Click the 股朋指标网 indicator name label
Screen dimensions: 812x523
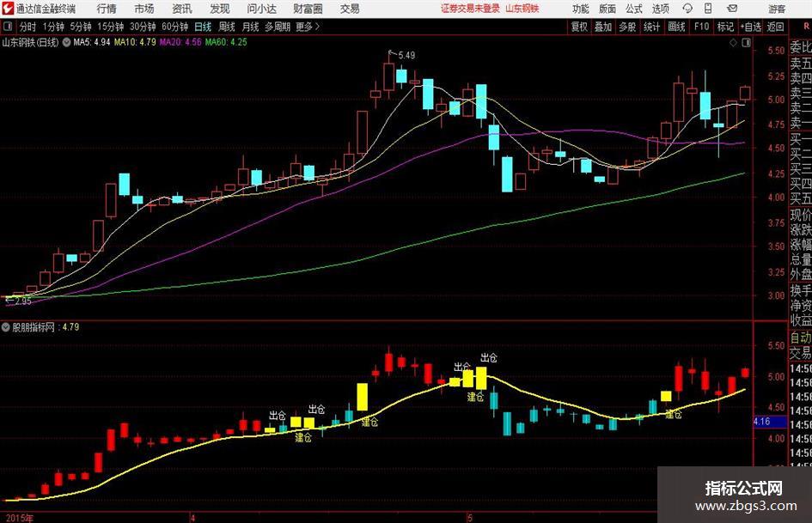[34, 327]
